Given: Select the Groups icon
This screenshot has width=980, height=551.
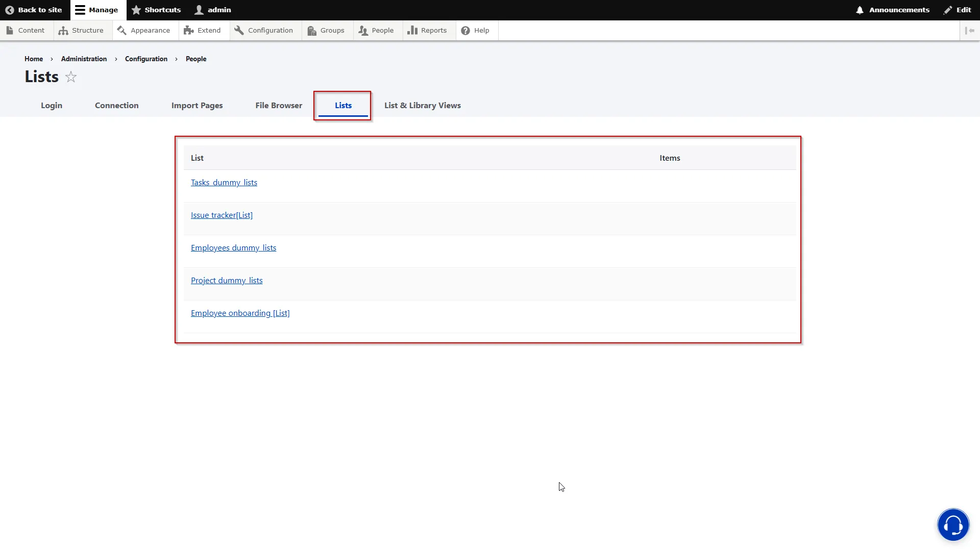Looking at the screenshot, I should click(x=311, y=30).
